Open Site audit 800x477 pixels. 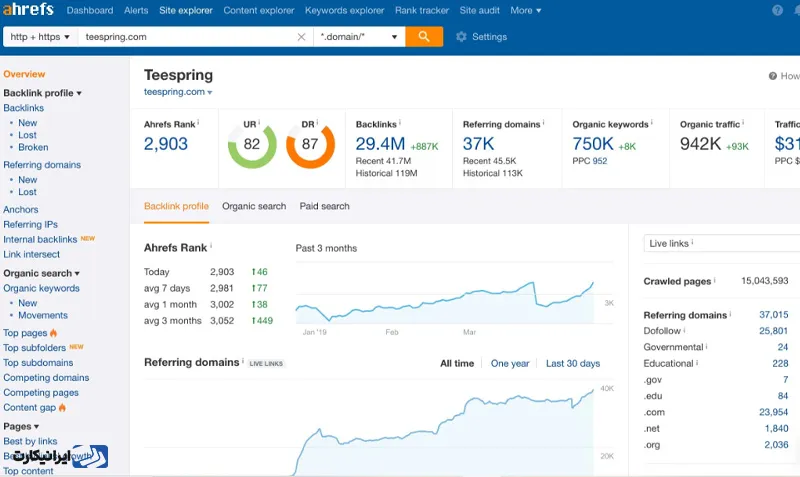(x=480, y=10)
